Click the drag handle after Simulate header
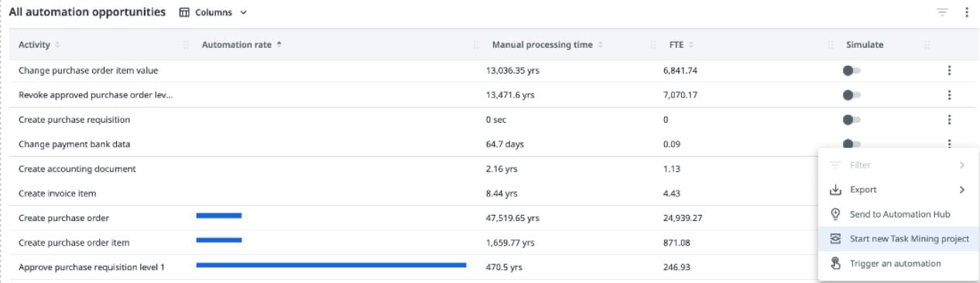980x283 pixels. [927, 45]
